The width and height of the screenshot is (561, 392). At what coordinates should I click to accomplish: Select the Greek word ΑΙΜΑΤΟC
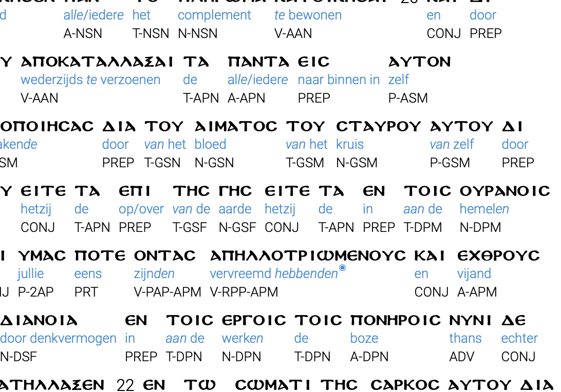pyautogui.click(x=236, y=127)
